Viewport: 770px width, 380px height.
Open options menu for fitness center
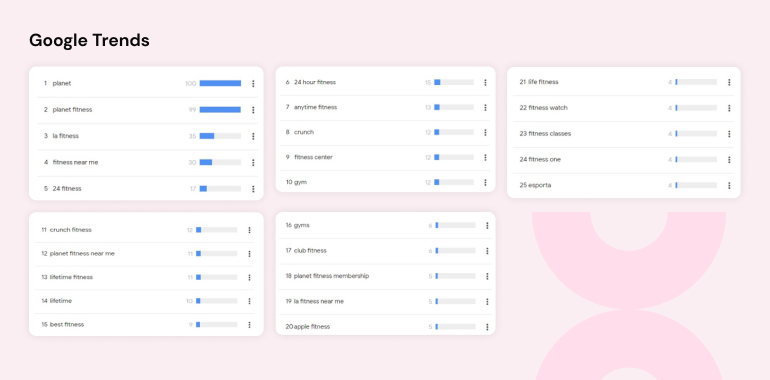pyautogui.click(x=485, y=157)
